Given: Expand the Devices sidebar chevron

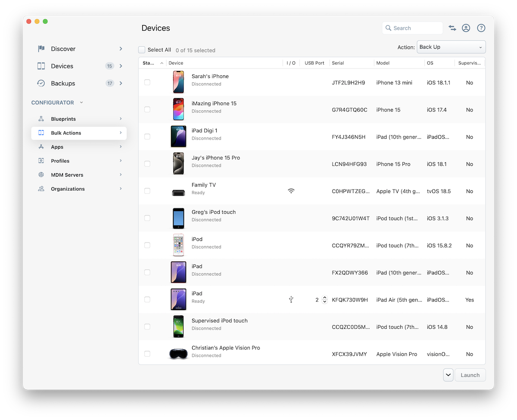Looking at the screenshot, I should click(121, 66).
